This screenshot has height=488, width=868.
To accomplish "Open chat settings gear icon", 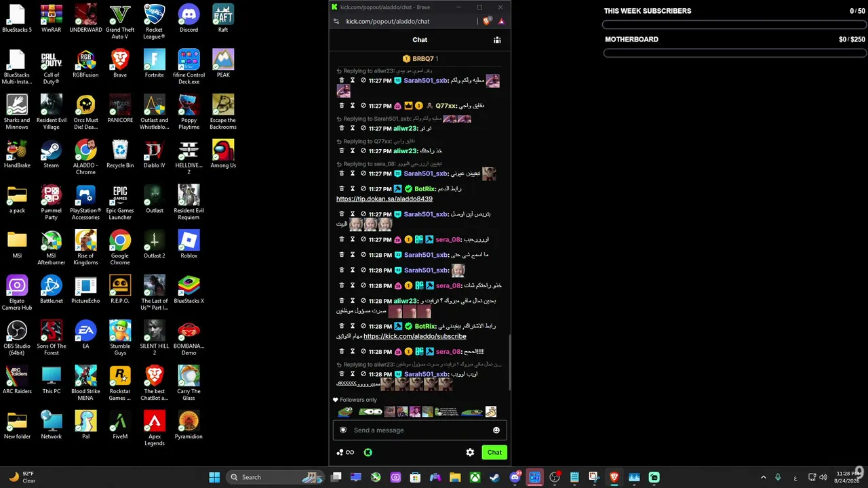I will click(470, 452).
